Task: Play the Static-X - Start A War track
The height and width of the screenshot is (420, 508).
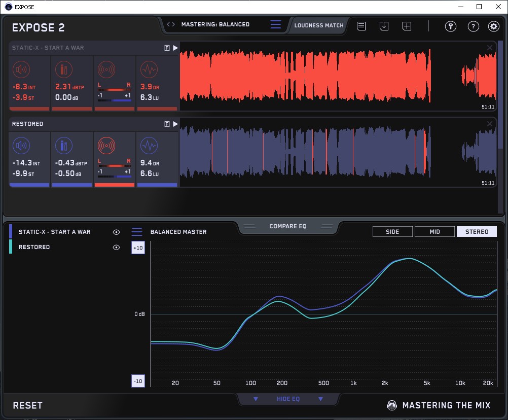Action: click(175, 48)
